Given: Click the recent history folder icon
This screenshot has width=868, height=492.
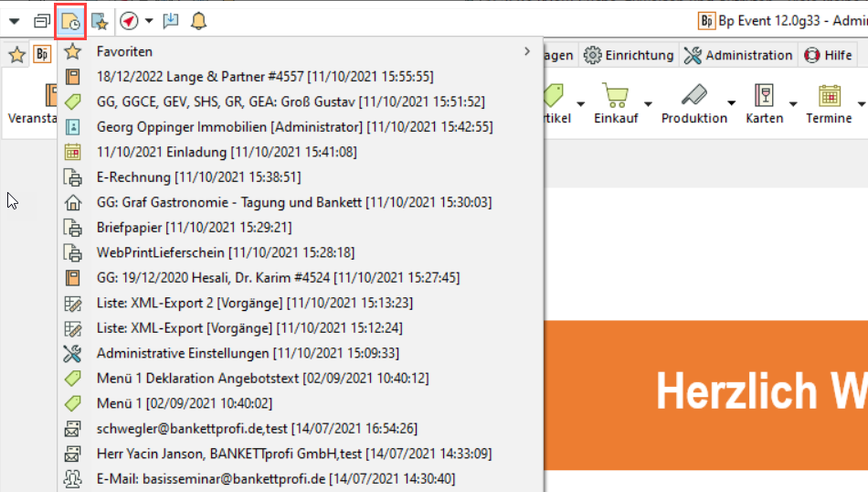Looking at the screenshot, I should (69, 20).
